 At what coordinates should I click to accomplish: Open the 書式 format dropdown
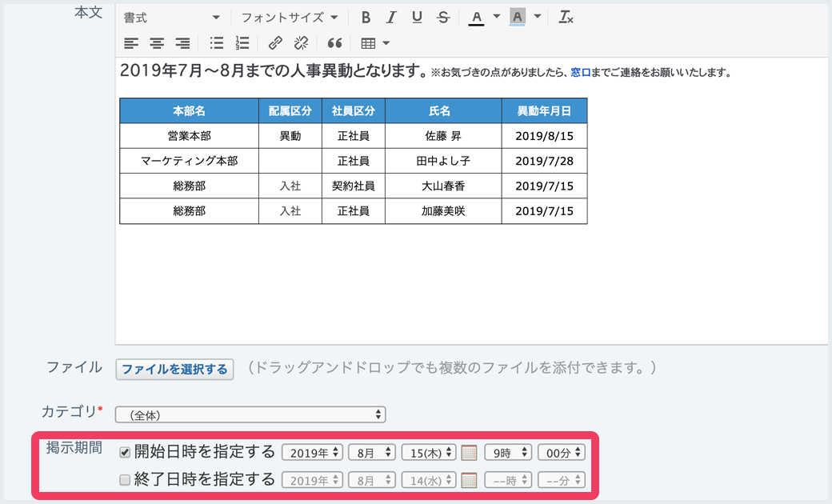point(171,17)
